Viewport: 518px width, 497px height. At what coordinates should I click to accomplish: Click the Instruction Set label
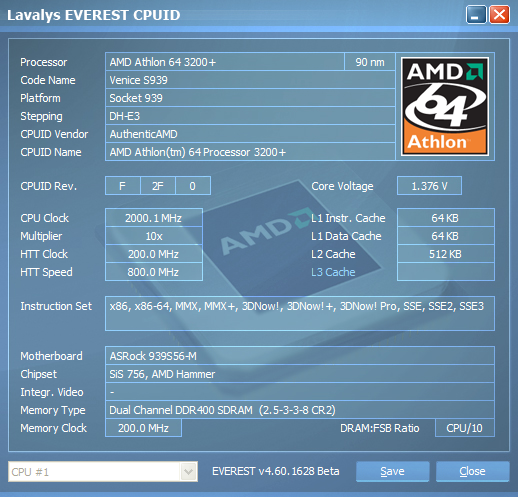tap(56, 306)
